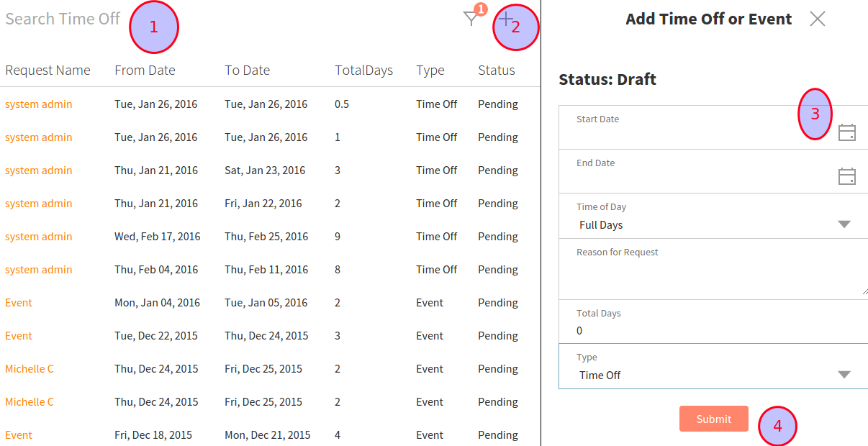The width and height of the screenshot is (868, 446).
Task: Expand the Time of Day dropdown
Action: click(844, 224)
